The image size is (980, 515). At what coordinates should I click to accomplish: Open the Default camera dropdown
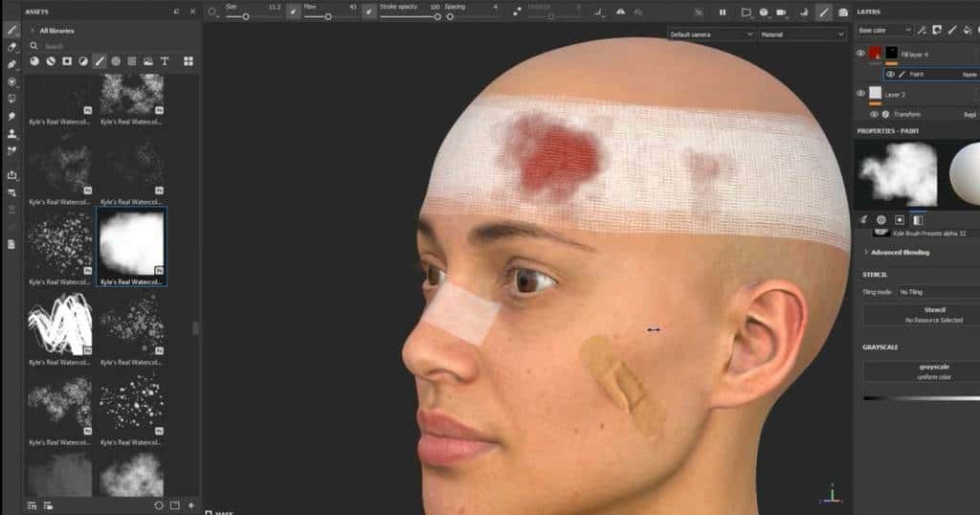tap(711, 34)
